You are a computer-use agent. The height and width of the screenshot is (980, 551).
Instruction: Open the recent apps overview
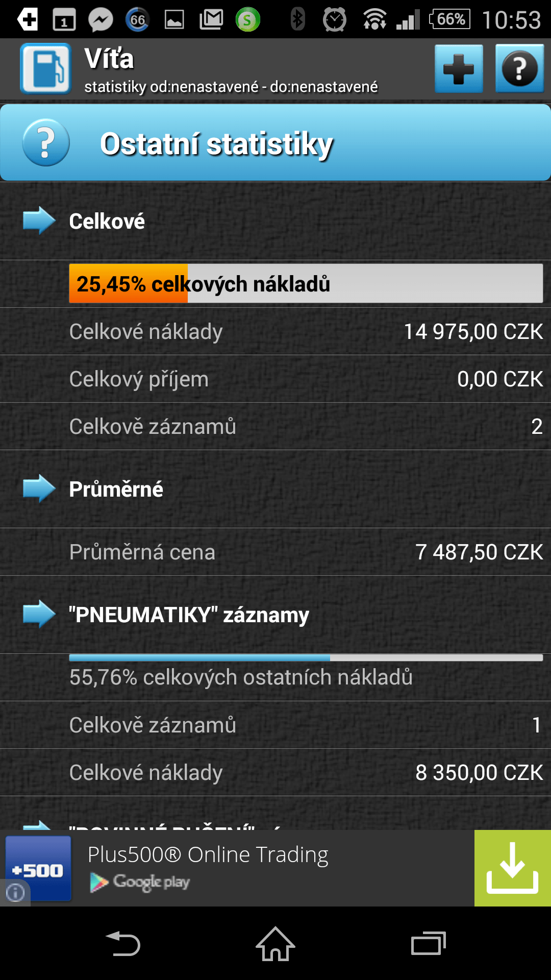(428, 943)
